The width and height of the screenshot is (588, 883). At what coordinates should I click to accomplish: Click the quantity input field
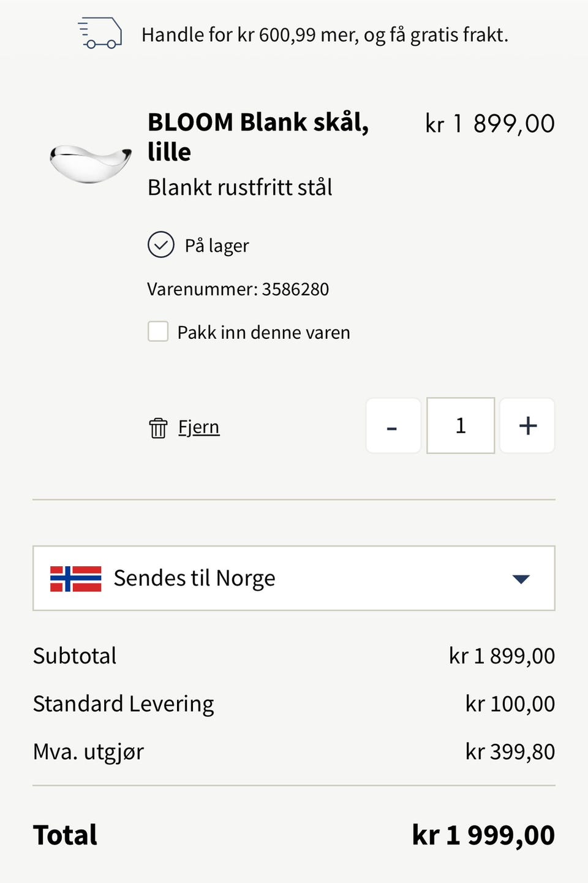pyautogui.click(x=461, y=426)
